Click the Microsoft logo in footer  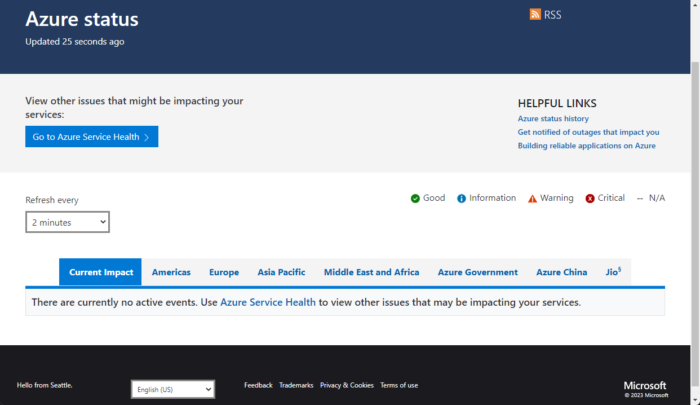[x=645, y=385]
